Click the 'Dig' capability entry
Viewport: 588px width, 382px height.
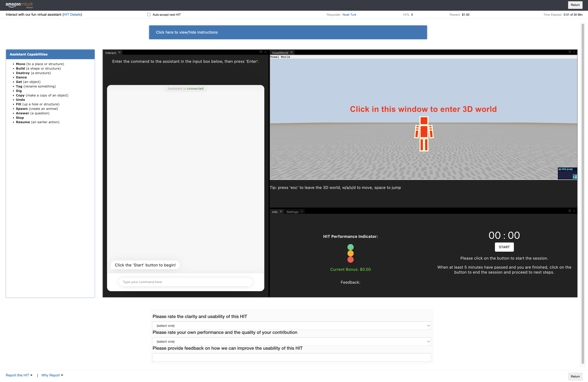click(19, 91)
